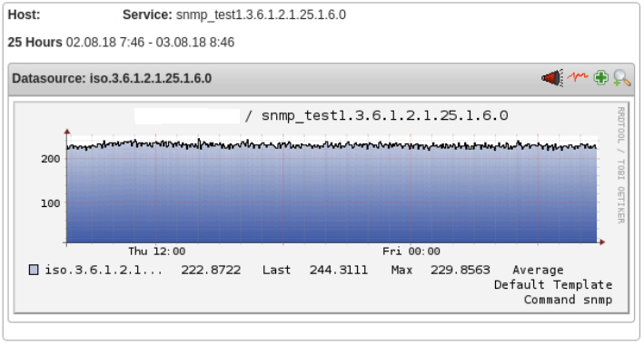Click the blue legend color box
This screenshot has width=644, height=345.
coord(34,270)
